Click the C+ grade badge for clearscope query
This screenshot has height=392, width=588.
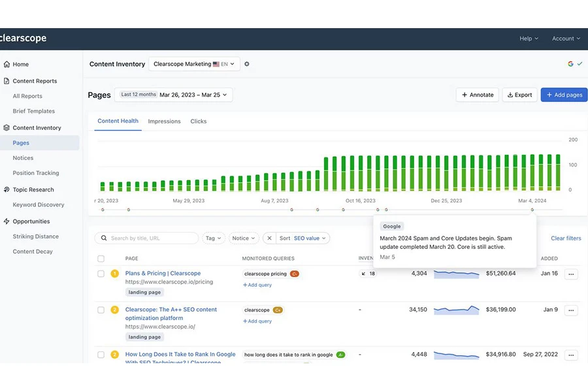coord(278,310)
